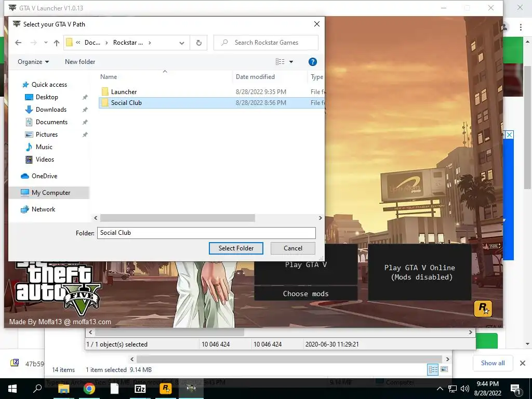This screenshot has width=532, height=399.
Task: Select the Social Club folder
Action: [x=211, y=103]
